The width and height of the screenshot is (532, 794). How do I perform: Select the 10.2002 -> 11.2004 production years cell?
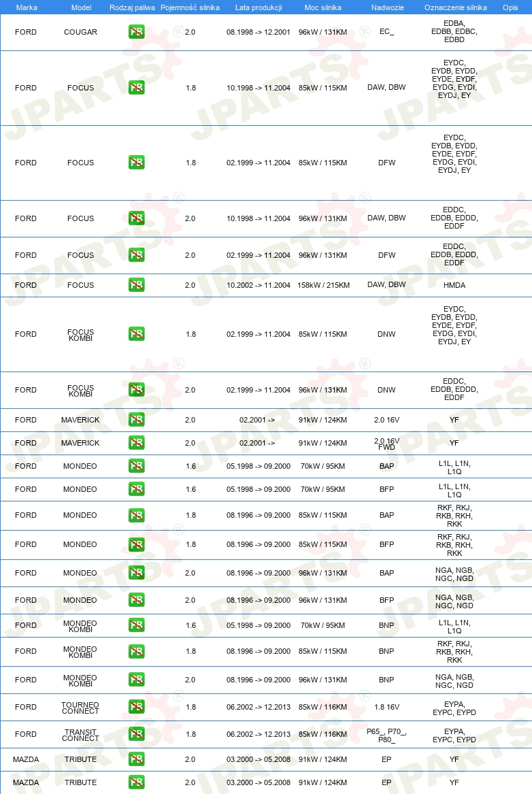(x=258, y=285)
